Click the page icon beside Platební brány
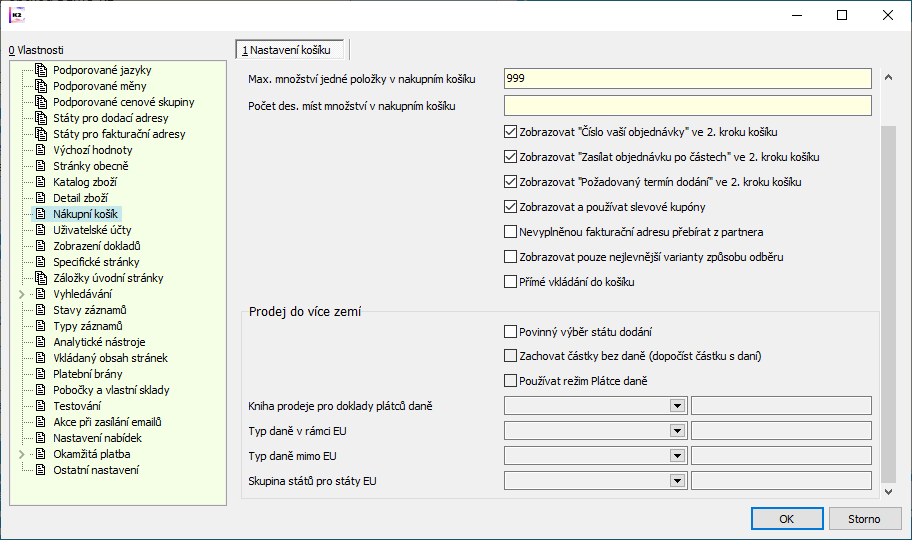This screenshot has width=912, height=540. [41, 374]
